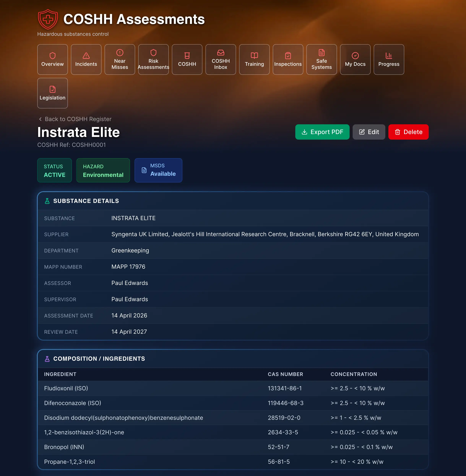Viewport: 466px width, 476px height.
Task: Click the MAPP 17976 value
Action: [128, 267]
